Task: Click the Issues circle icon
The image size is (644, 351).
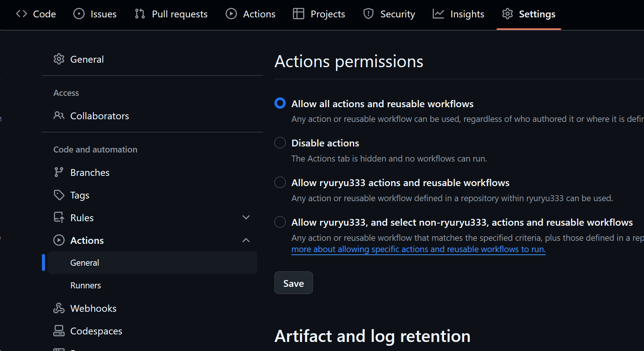Action: click(x=79, y=14)
